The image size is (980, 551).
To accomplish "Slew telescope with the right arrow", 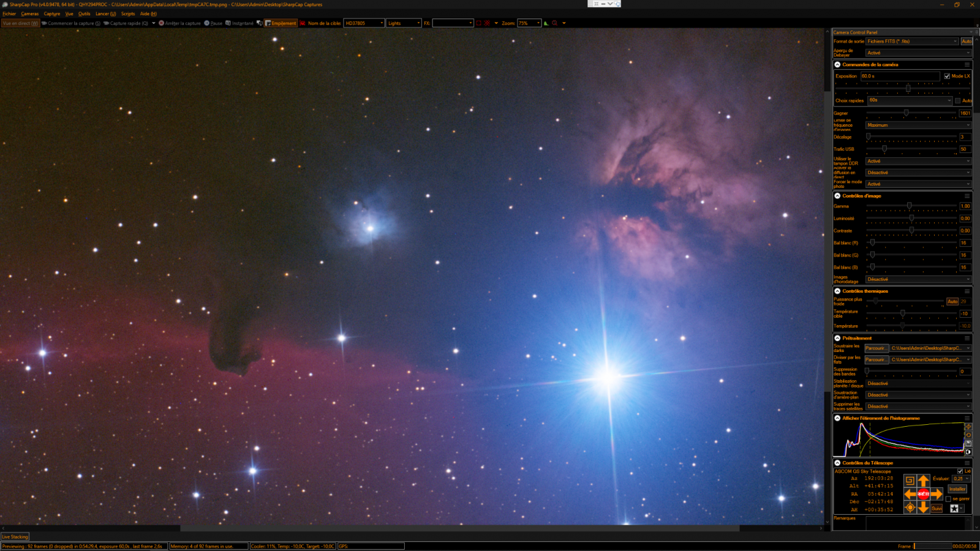I will [x=937, y=493].
